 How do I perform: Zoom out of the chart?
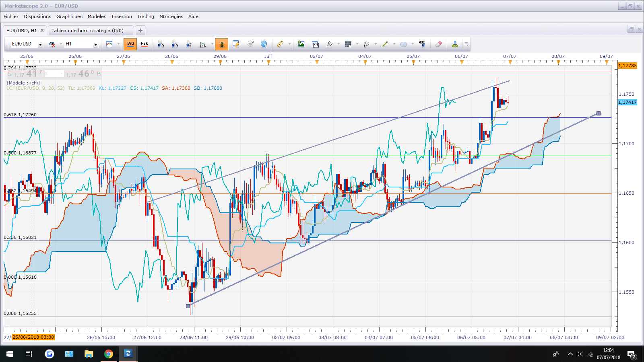tap(175, 44)
